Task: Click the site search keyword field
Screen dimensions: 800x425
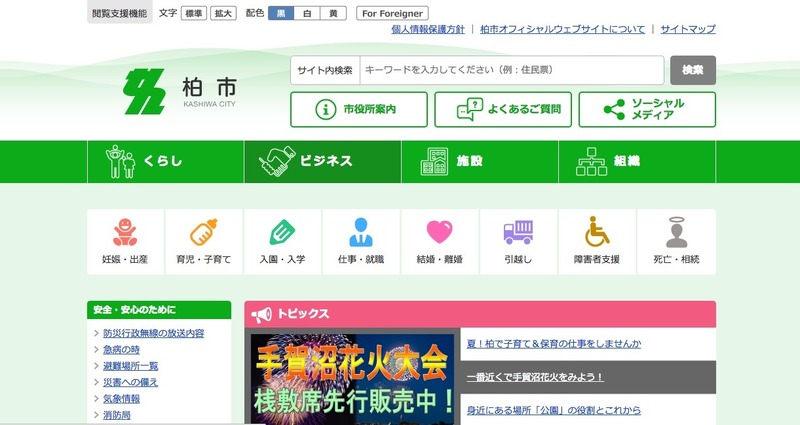Action: point(510,70)
